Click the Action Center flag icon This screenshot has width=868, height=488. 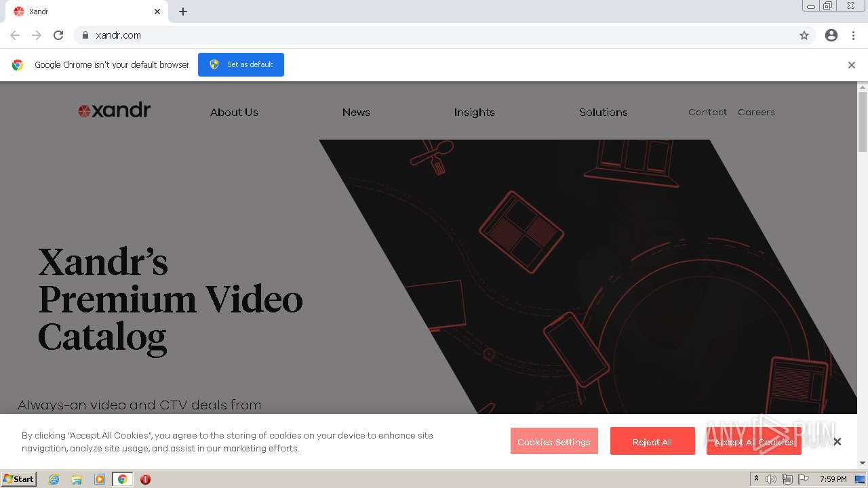point(804,479)
